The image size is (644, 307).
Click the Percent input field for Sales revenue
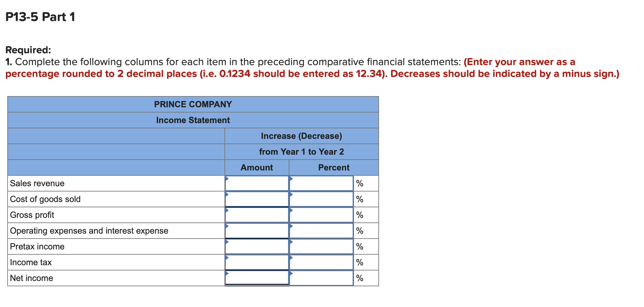(321, 183)
